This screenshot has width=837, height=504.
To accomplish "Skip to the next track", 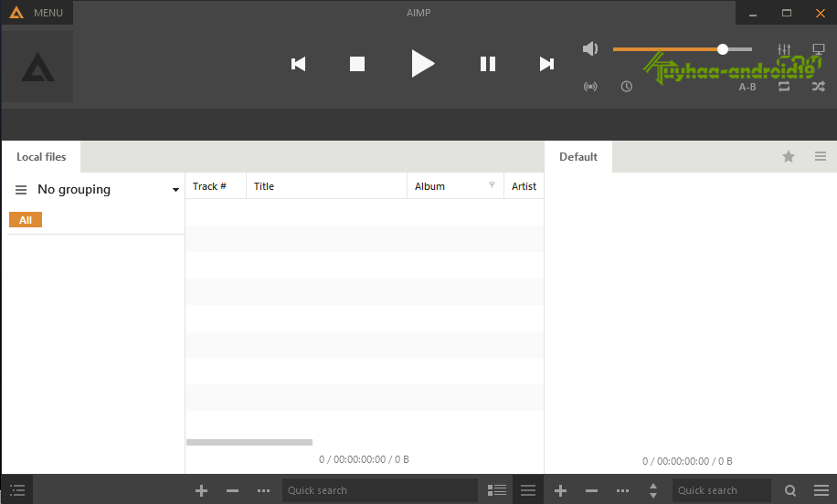I will click(546, 64).
